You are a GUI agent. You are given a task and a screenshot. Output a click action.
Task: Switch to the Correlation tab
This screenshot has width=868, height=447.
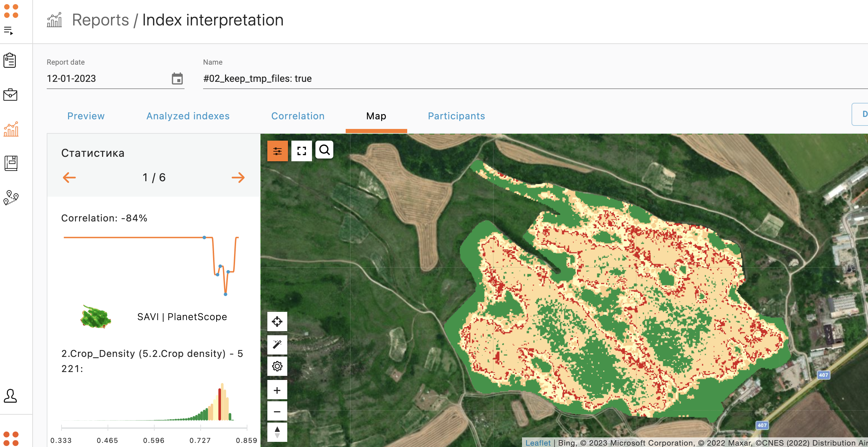click(298, 116)
